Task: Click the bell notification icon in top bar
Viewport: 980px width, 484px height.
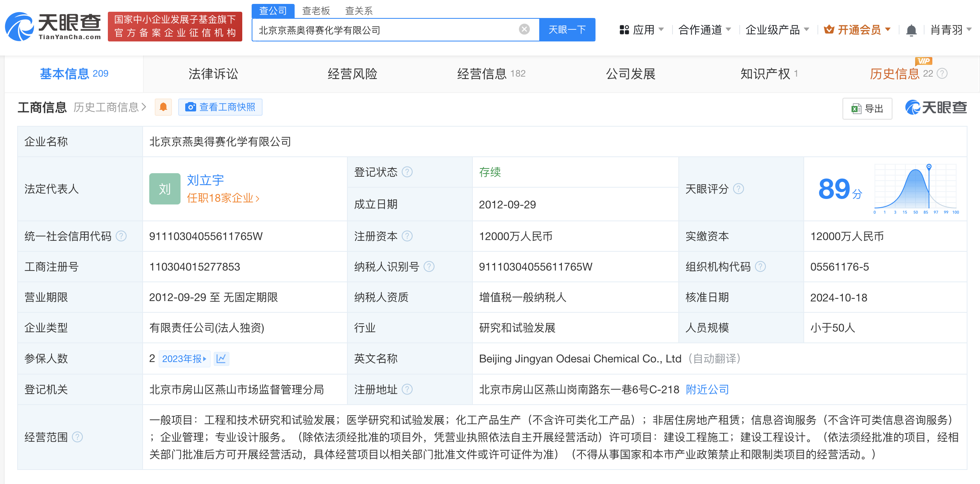Action: point(912,29)
